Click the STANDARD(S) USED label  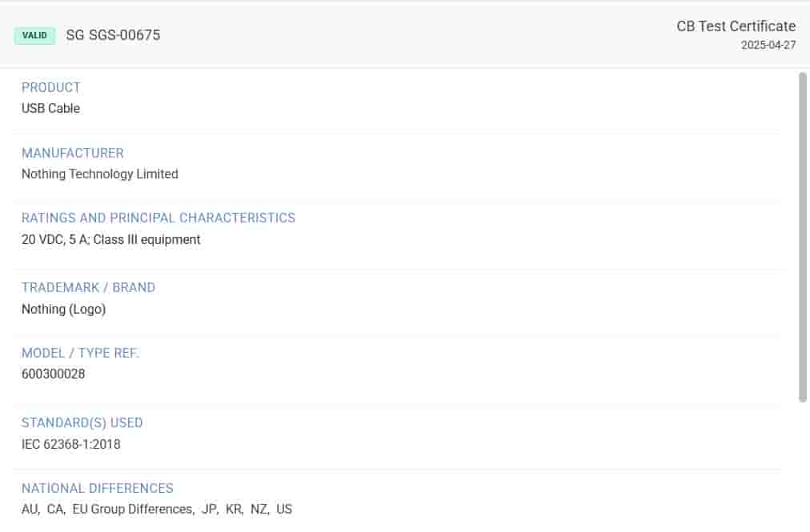(82, 422)
